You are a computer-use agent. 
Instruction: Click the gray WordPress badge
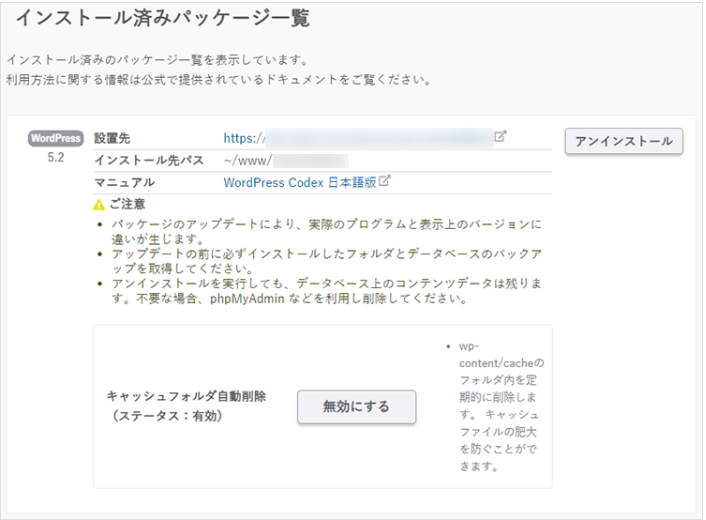(56, 138)
